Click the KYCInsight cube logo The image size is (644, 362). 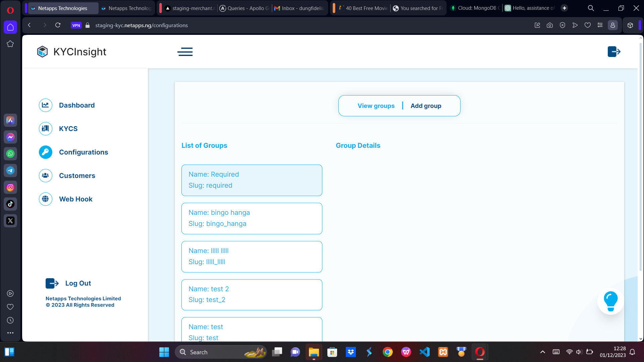[43, 52]
